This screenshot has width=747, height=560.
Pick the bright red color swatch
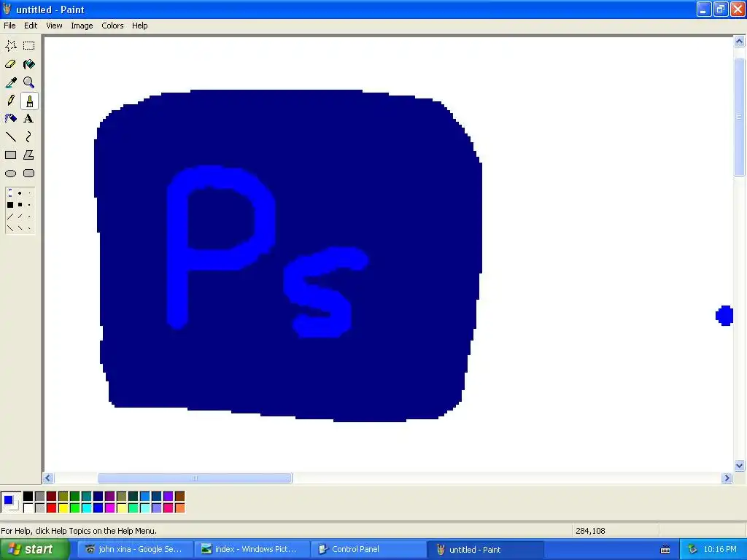(x=52, y=508)
